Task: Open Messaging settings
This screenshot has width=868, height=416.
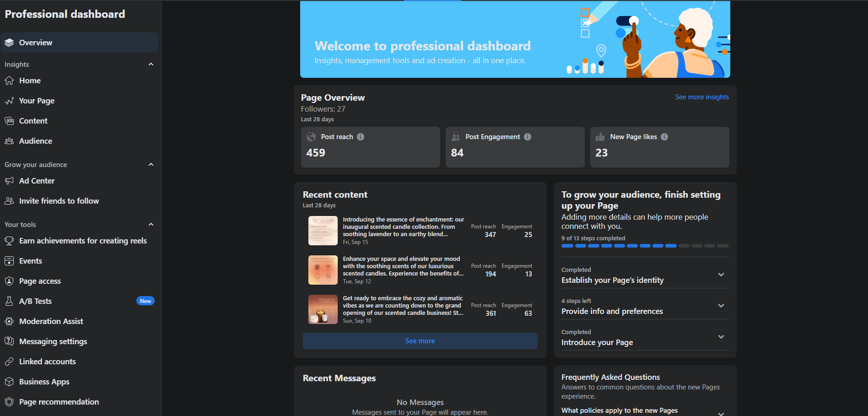Action: 80,341
